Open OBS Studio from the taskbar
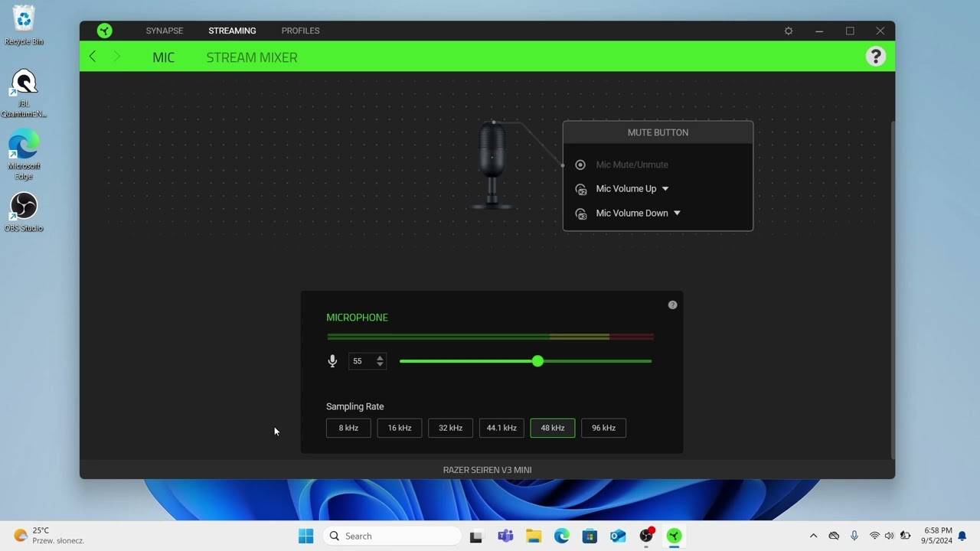The width and height of the screenshot is (980, 551). 646,536
